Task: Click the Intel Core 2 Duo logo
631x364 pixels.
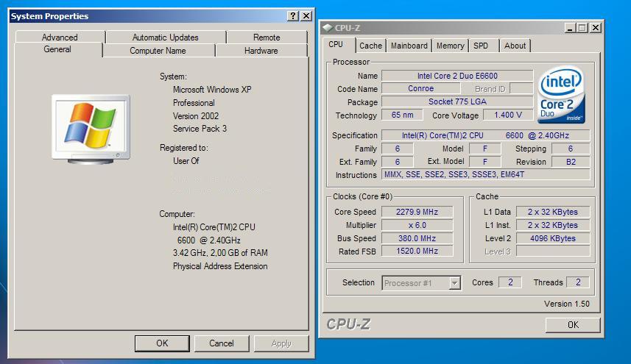Action: (561, 95)
